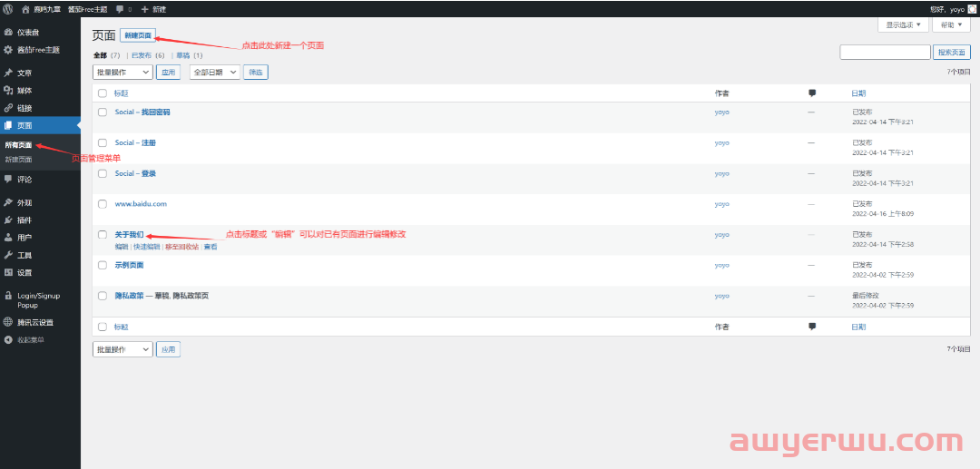This screenshot has height=469, width=980.
Task: Click the top 应用 apply button
Action: coord(168,73)
